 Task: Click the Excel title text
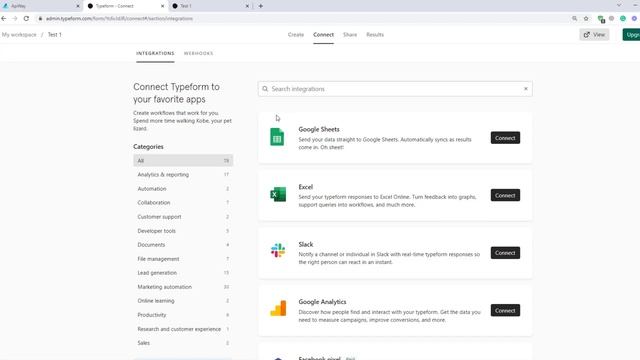tap(306, 187)
